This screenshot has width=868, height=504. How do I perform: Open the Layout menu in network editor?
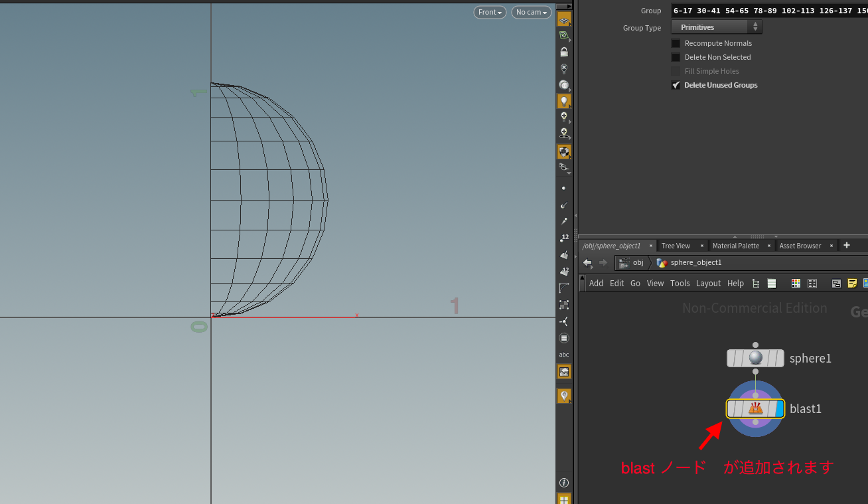point(708,284)
